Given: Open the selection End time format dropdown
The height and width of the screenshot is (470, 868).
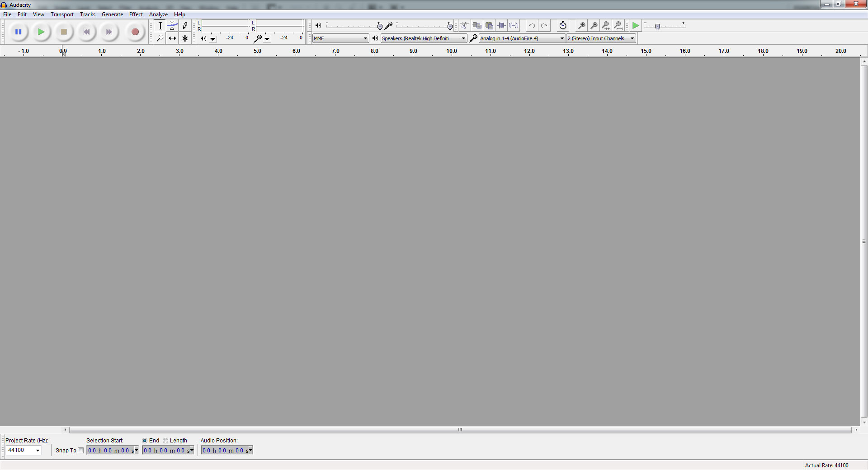Looking at the screenshot, I should pos(192,450).
